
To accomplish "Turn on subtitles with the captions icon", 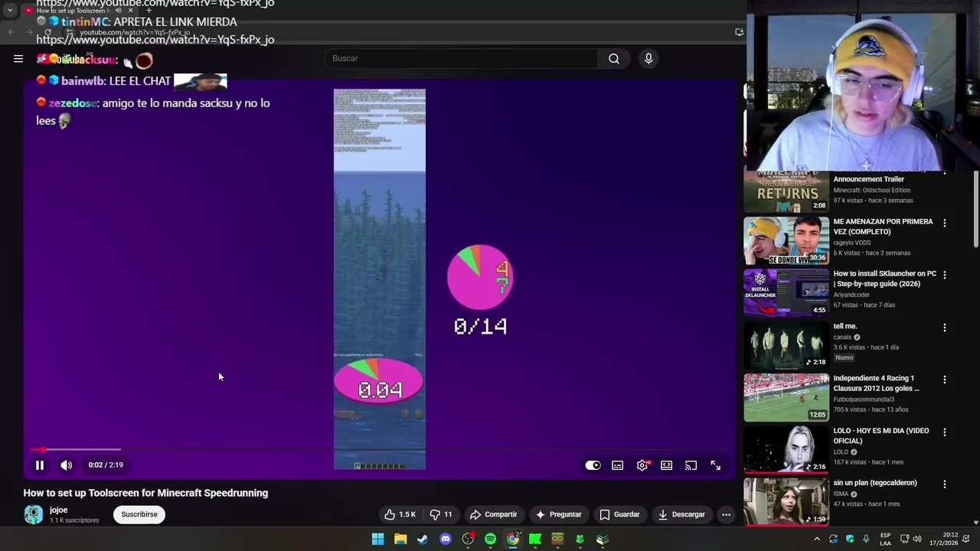I will coord(618,465).
